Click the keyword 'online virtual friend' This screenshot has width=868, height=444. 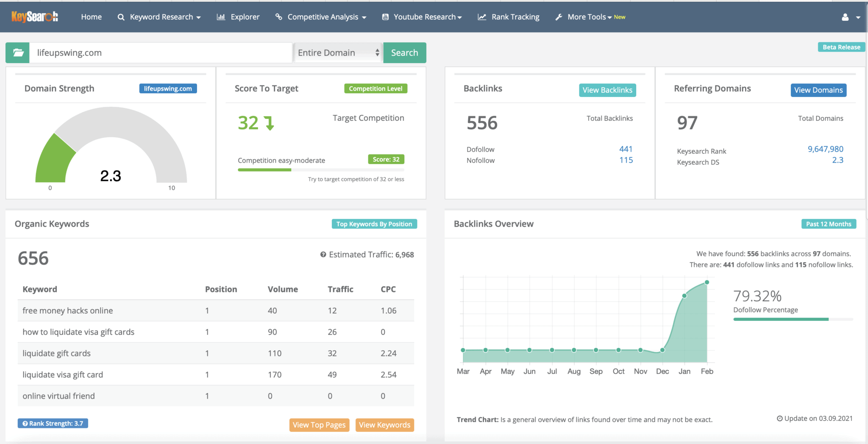(x=58, y=396)
